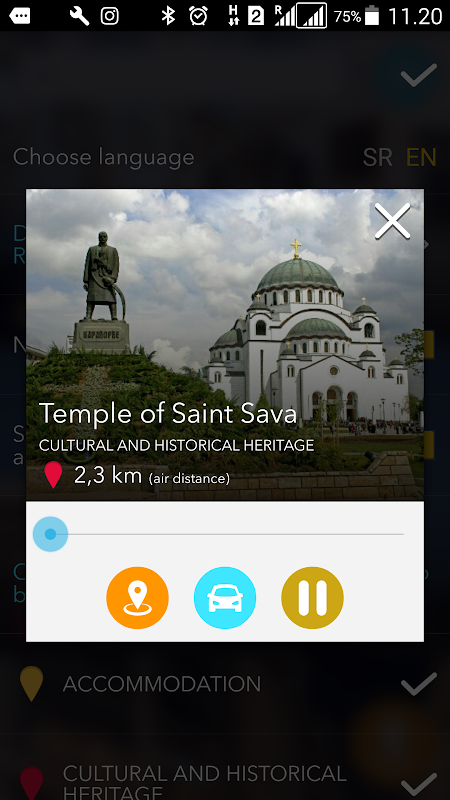The image size is (450, 800).
Task: Click the Temple of Saint Sava title
Action: [168, 413]
